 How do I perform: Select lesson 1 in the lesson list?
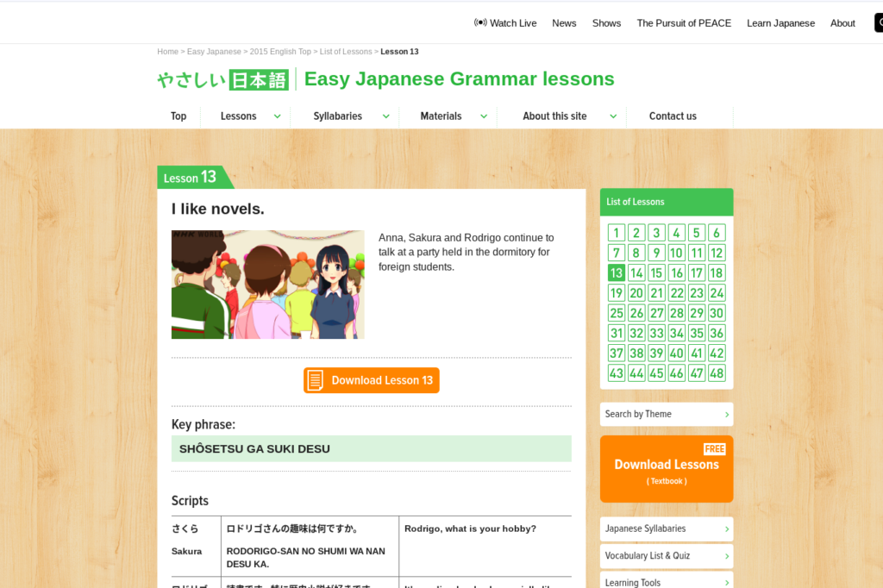616,233
